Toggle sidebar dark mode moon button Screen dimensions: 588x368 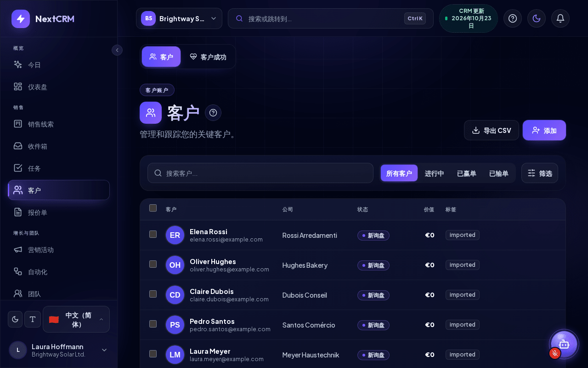15,319
